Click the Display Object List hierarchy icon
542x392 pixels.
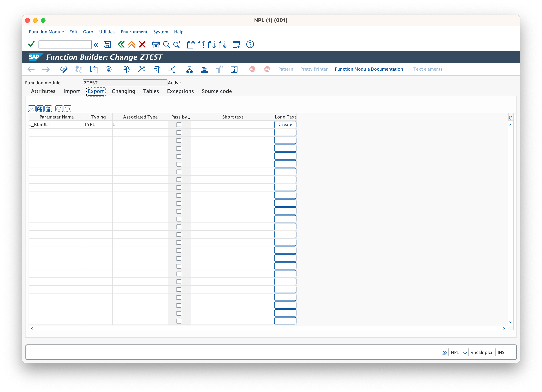click(x=189, y=69)
